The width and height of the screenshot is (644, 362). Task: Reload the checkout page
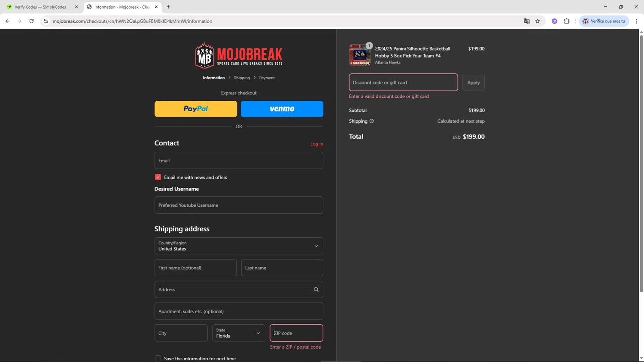click(x=31, y=21)
